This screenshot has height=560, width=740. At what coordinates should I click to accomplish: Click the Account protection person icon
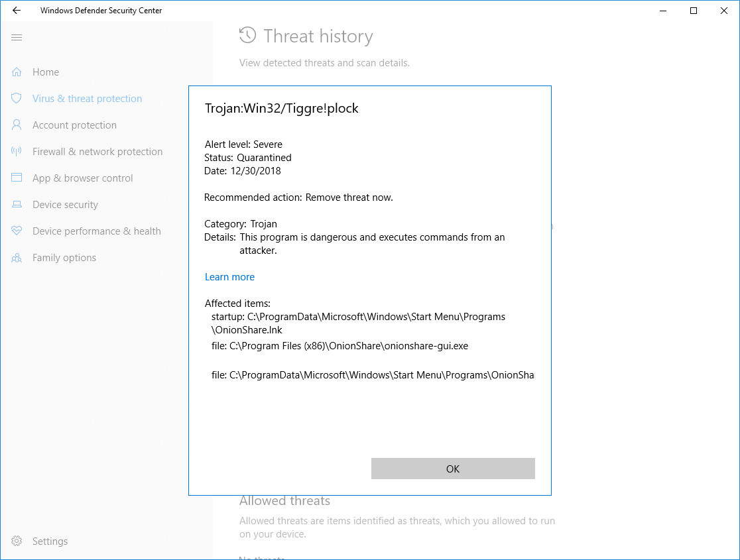[17, 125]
